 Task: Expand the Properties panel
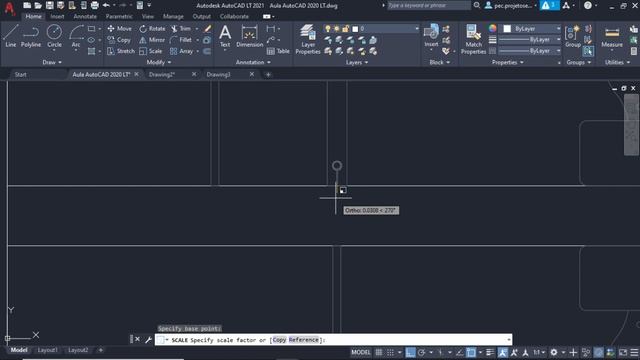[x=508, y=62]
